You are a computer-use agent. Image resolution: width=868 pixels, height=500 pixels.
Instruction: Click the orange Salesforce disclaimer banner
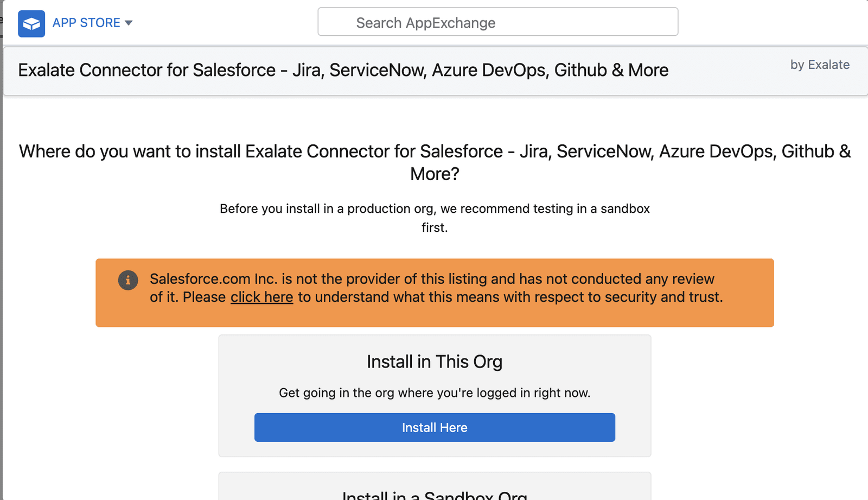click(434, 293)
